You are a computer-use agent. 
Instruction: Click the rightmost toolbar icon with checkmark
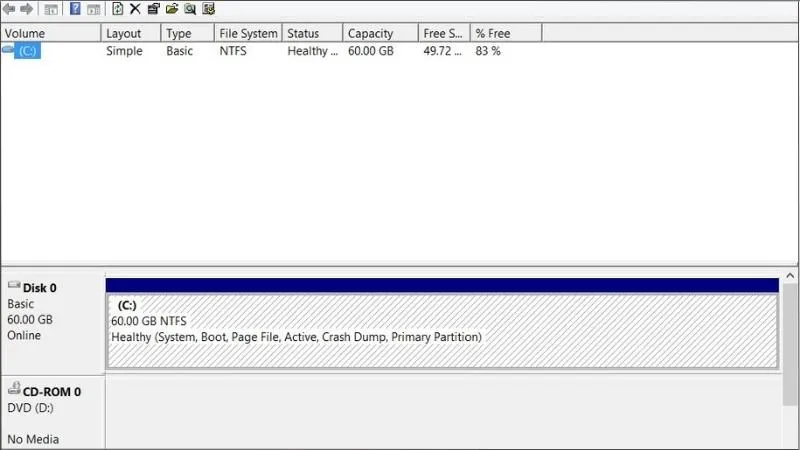(x=208, y=9)
